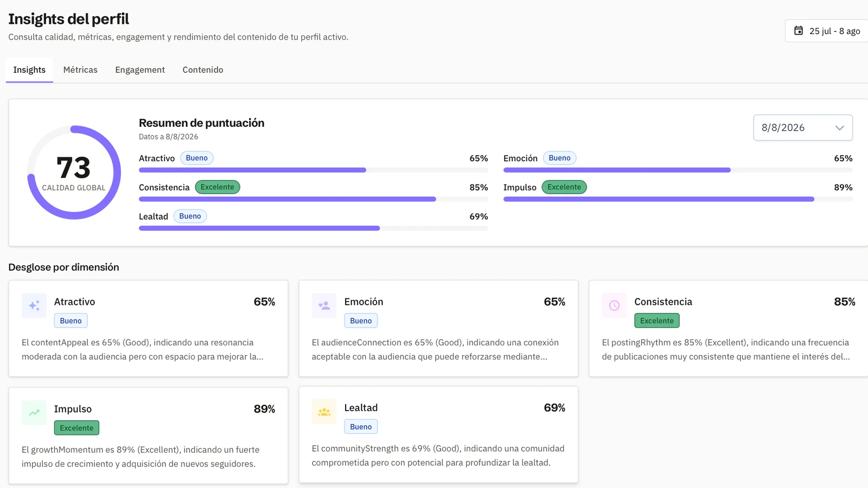The height and width of the screenshot is (488, 868).
Task: Click the Bueno badge next to Atractivo summary
Action: click(197, 158)
